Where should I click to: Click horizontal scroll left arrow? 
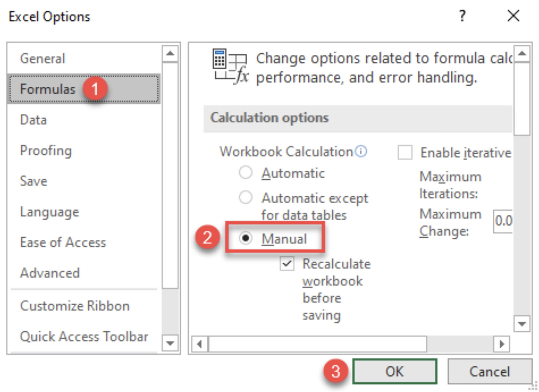pos(200,344)
